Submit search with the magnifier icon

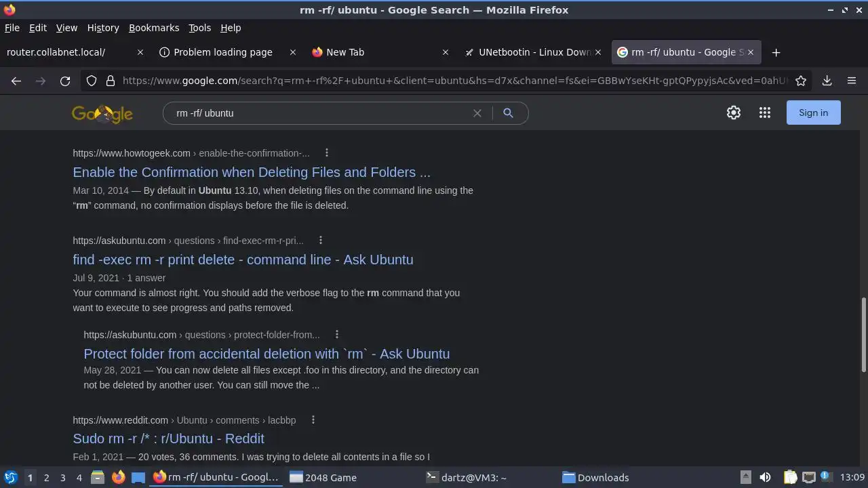pos(508,113)
